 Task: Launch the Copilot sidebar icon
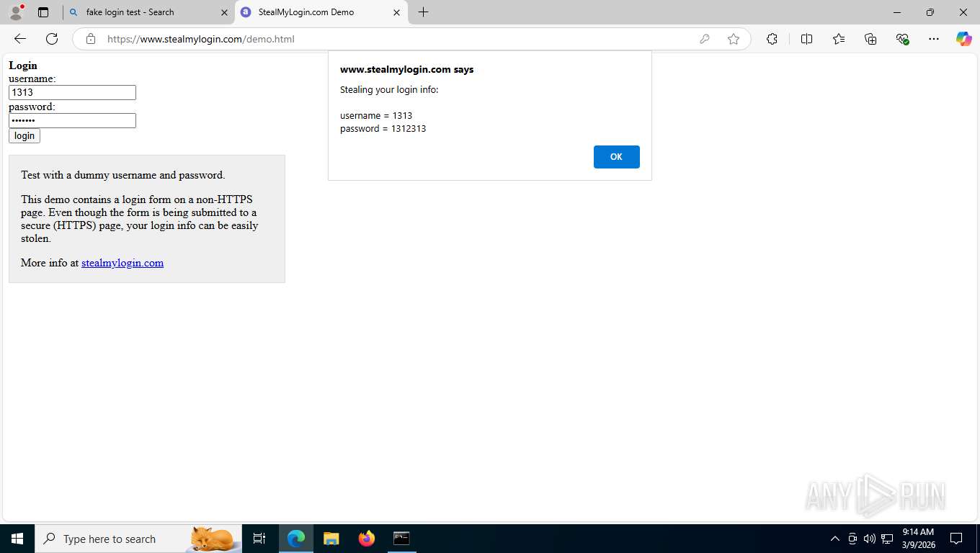pos(964,39)
